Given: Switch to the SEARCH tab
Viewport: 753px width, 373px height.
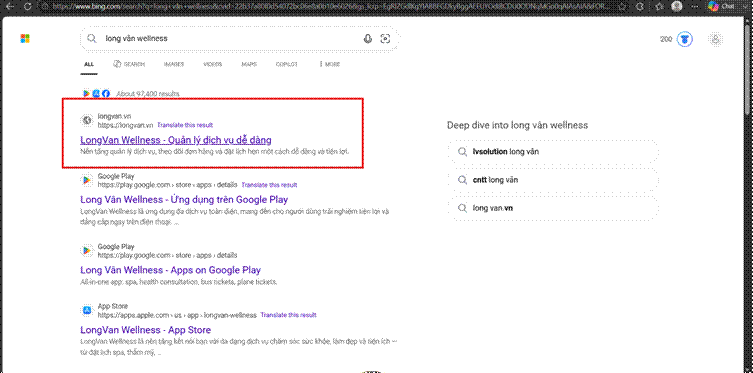Looking at the screenshot, I should pos(129,64).
